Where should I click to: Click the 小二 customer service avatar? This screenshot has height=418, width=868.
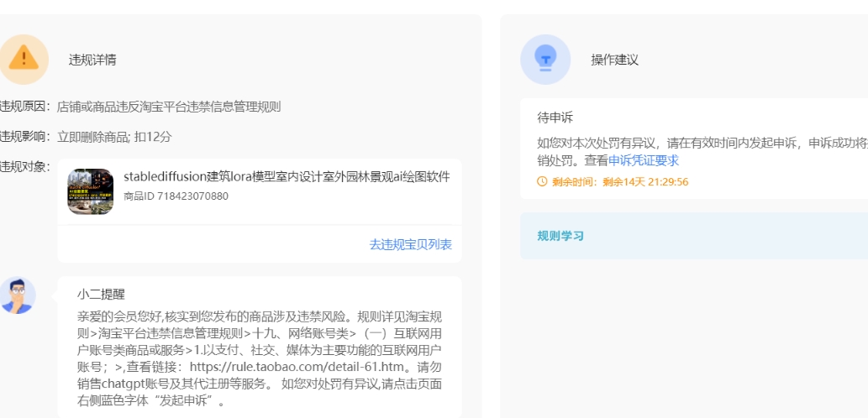click(18, 295)
